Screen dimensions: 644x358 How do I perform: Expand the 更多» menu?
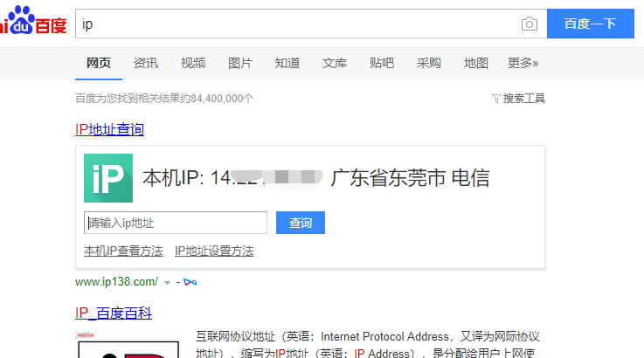tap(523, 63)
